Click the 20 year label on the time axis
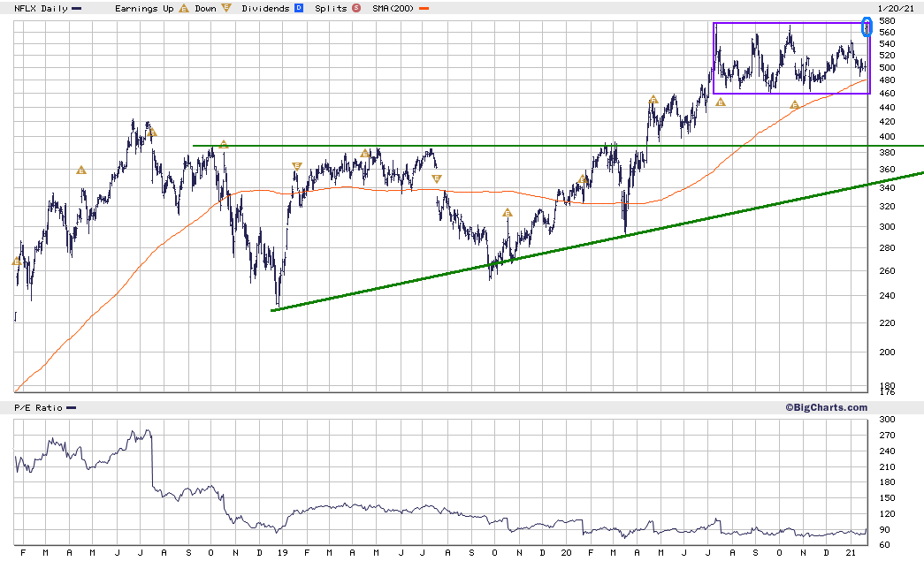924x561 pixels. click(566, 553)
